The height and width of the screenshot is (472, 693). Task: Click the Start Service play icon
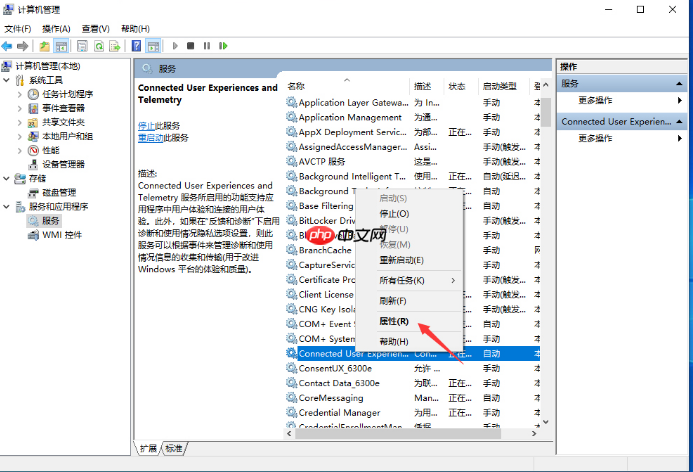pyautogui.click(x=175, y=46)
